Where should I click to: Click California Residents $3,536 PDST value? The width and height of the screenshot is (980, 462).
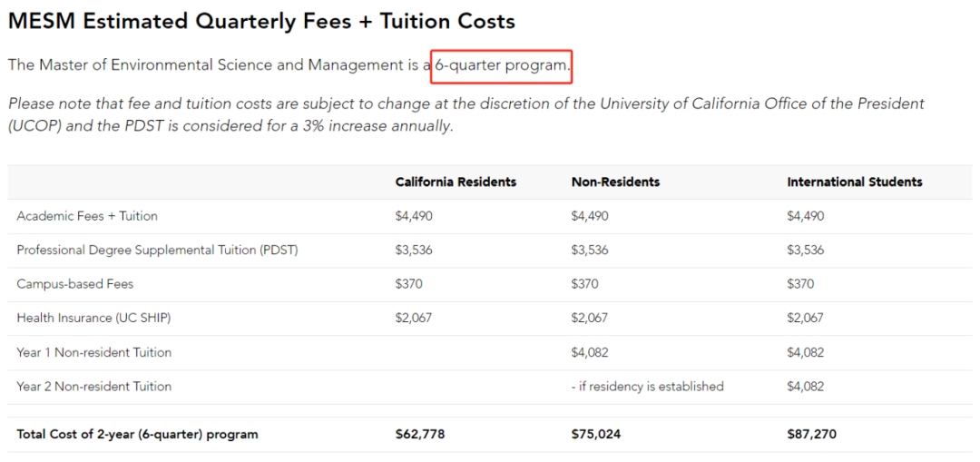point(414,251)
